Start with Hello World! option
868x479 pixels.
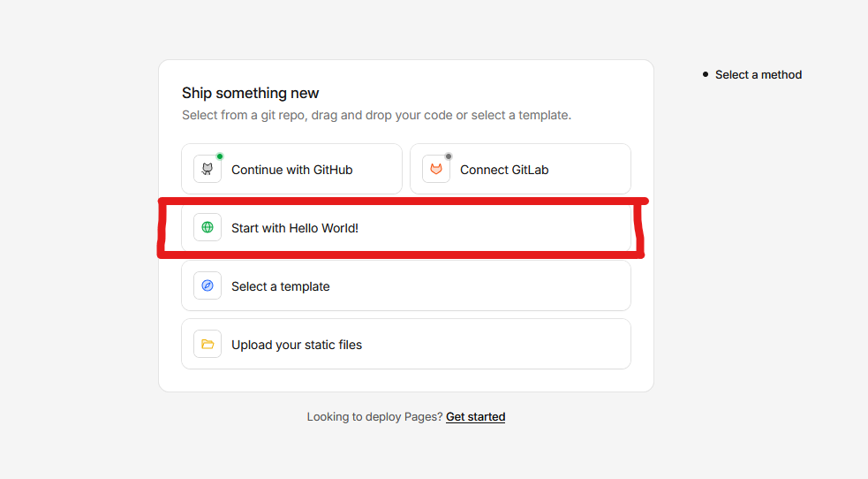pos(295,228)
